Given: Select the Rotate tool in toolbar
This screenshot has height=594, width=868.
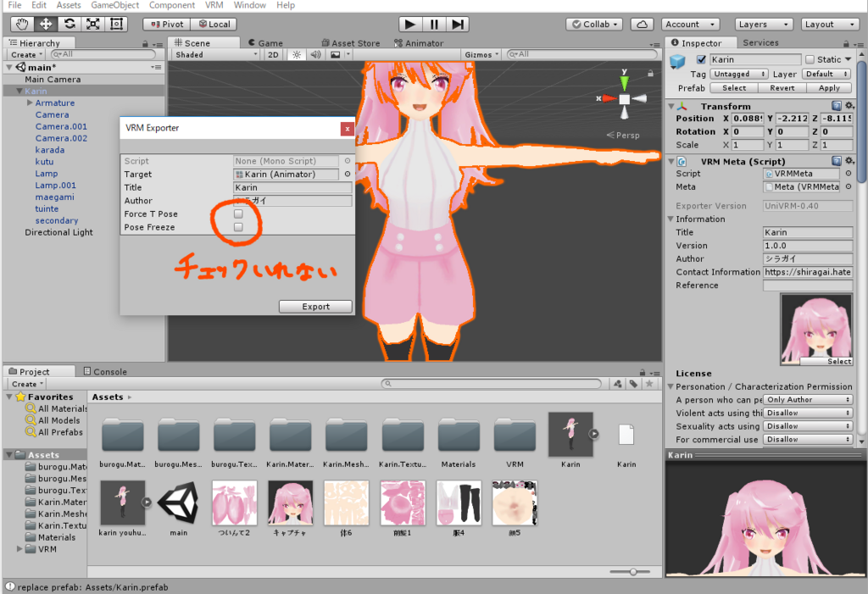Looking at the screenshot, I should [x=70, y=25].
